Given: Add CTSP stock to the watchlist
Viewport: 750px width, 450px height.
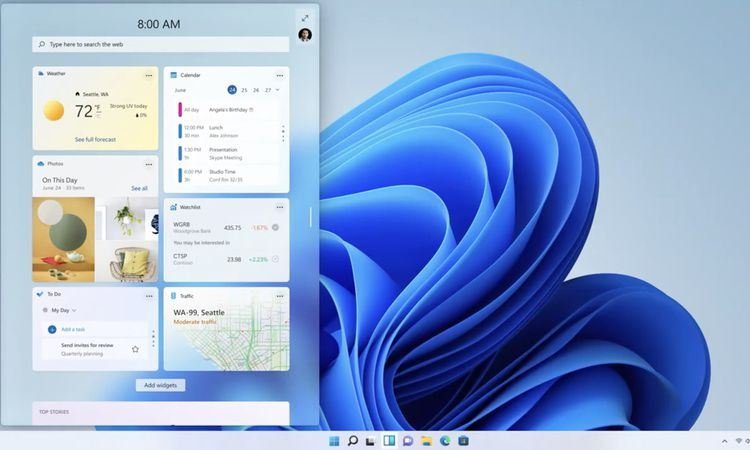Looking at the screenshot, I should click(x=275, y=259).
